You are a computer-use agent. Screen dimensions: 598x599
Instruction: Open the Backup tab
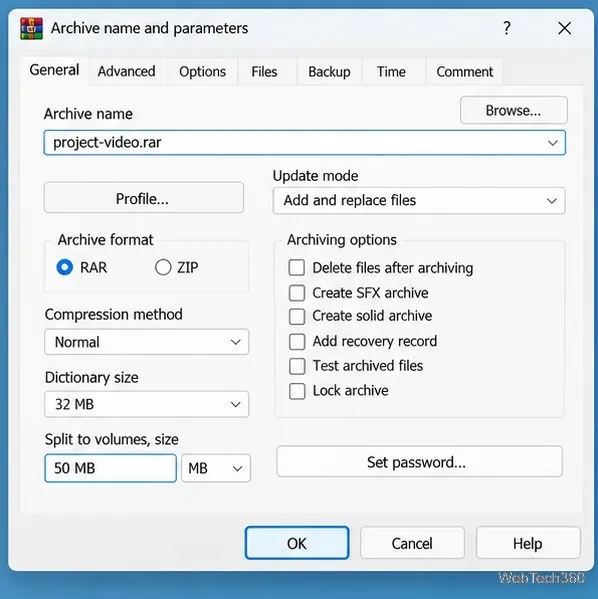point(329,72)
